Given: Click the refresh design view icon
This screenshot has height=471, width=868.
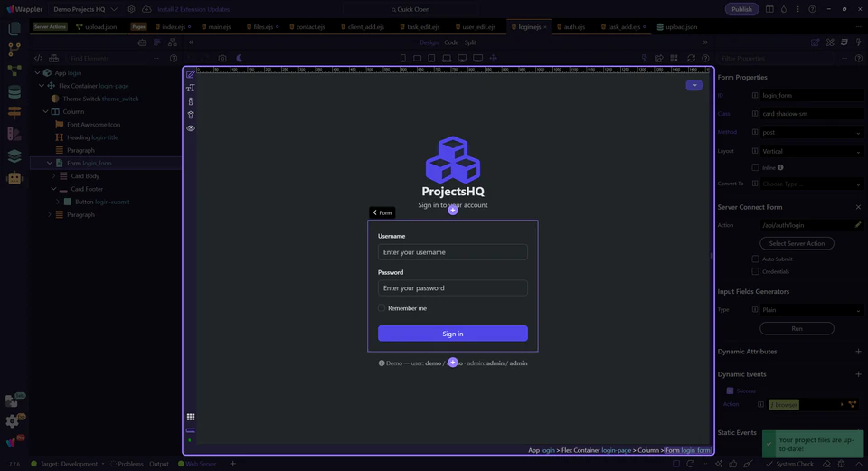Looking at the screenshot, I should pos(691,58).
